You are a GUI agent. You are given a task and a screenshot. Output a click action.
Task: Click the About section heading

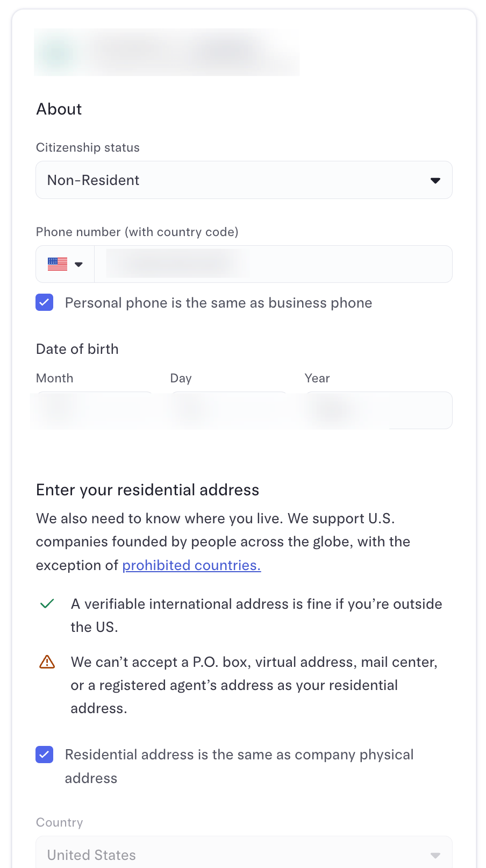[59, 109]
